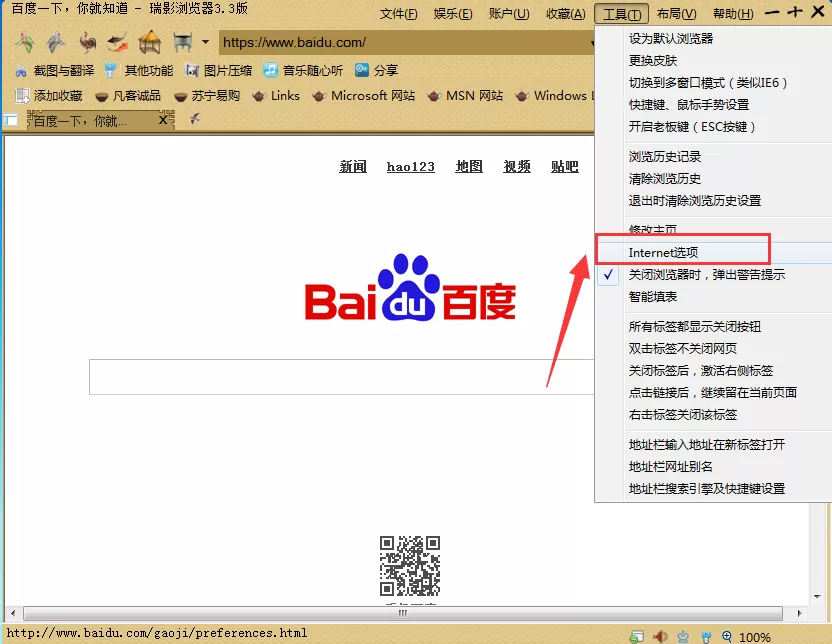Click the Baidu search input box
The height and width of the screenshot is (644, 832).
[342, 377]
